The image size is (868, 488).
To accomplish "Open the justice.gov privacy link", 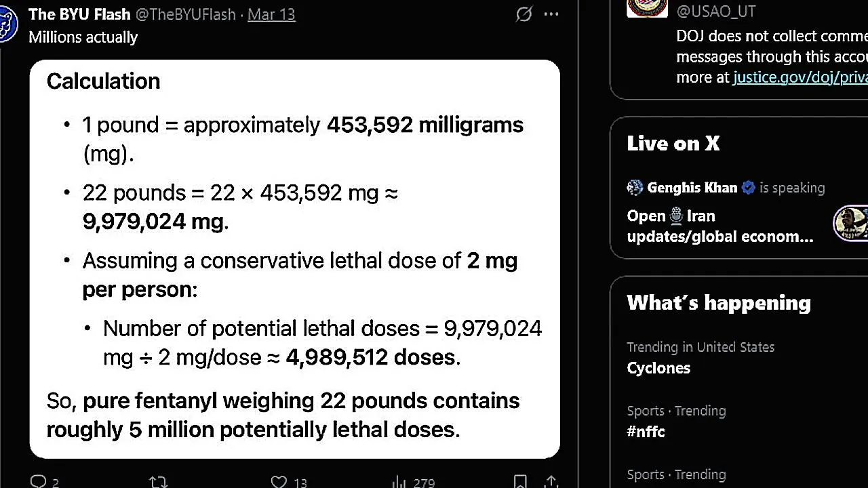I will point(800,77).
